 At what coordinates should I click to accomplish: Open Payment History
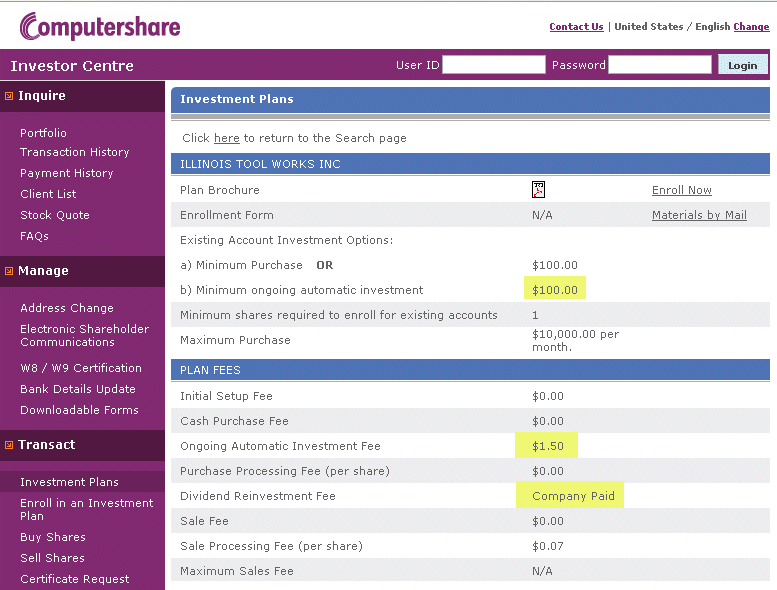pos(66,173)
